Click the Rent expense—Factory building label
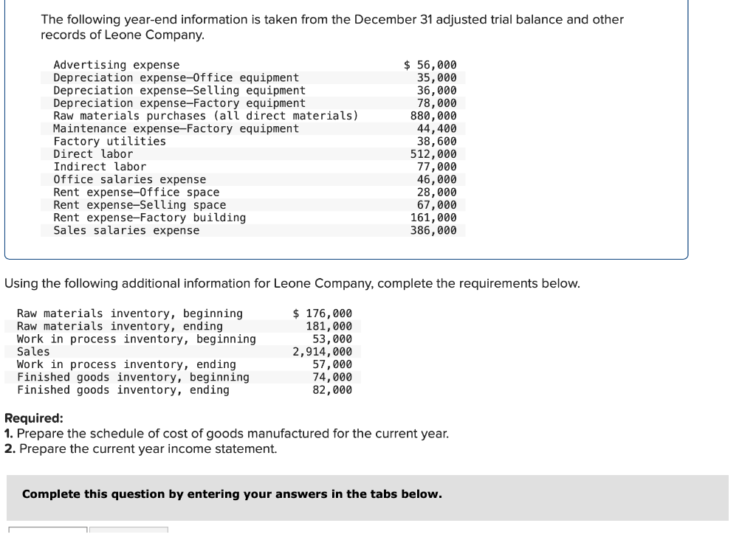756x537 pixels. [149, 218]
